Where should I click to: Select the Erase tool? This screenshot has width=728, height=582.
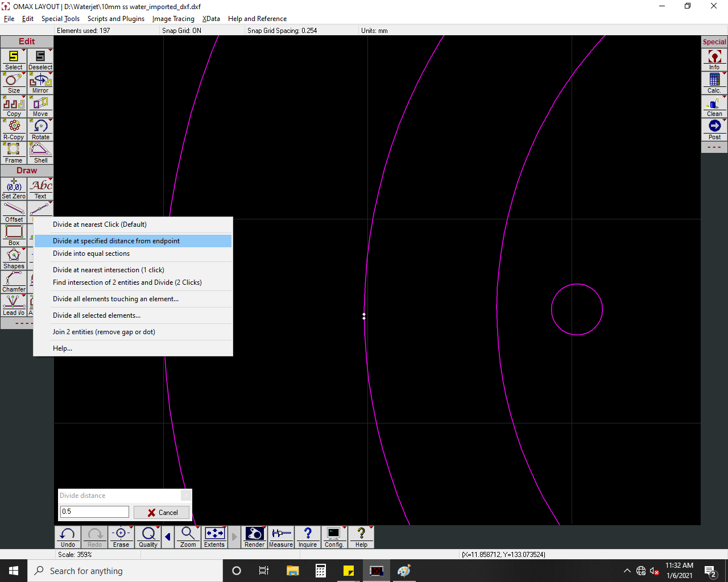[x=121, y=537]
